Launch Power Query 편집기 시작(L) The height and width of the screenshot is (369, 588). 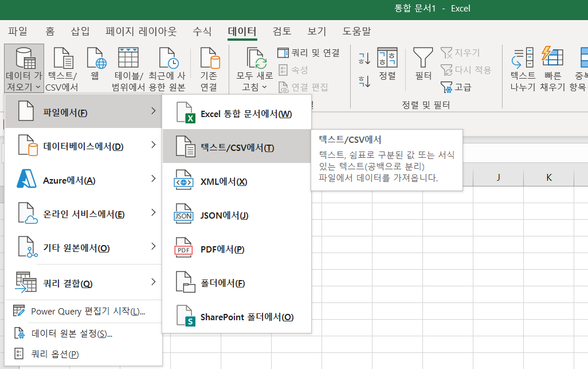coord(84,311)
